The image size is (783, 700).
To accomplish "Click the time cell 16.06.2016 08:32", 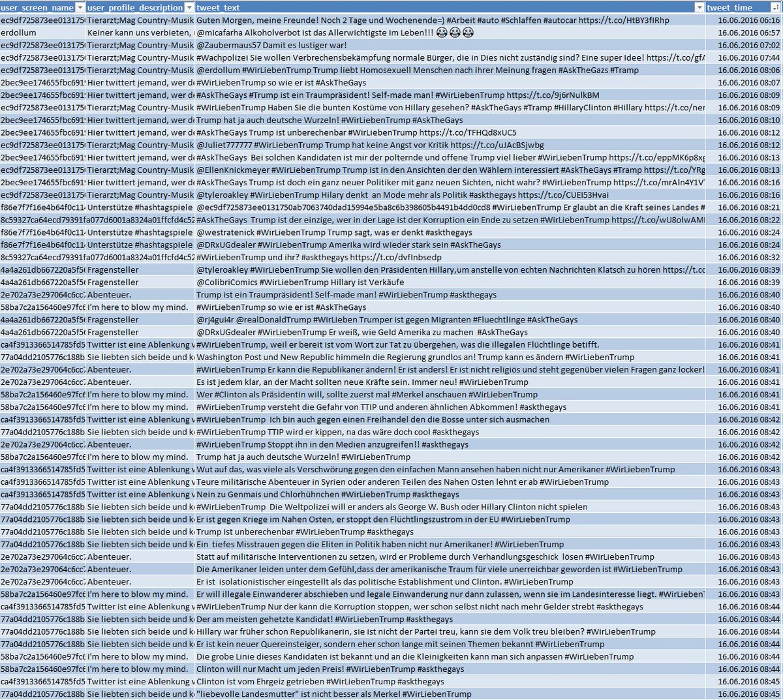I will 743,257.
